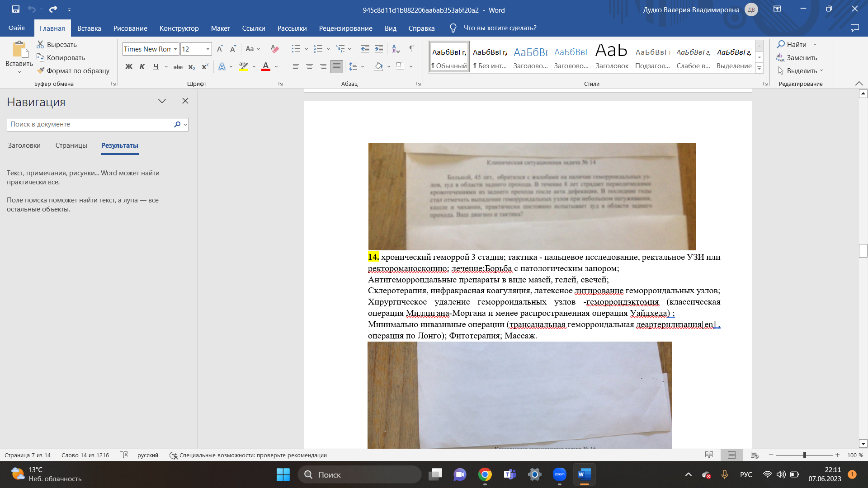Toggle underline formatting (Ч)

(156, 66)
